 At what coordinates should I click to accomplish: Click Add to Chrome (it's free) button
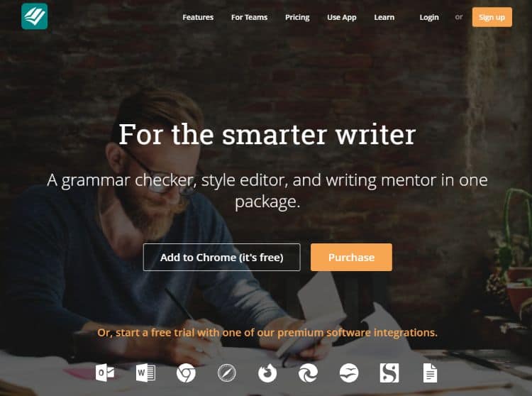(x=222, y=257)
